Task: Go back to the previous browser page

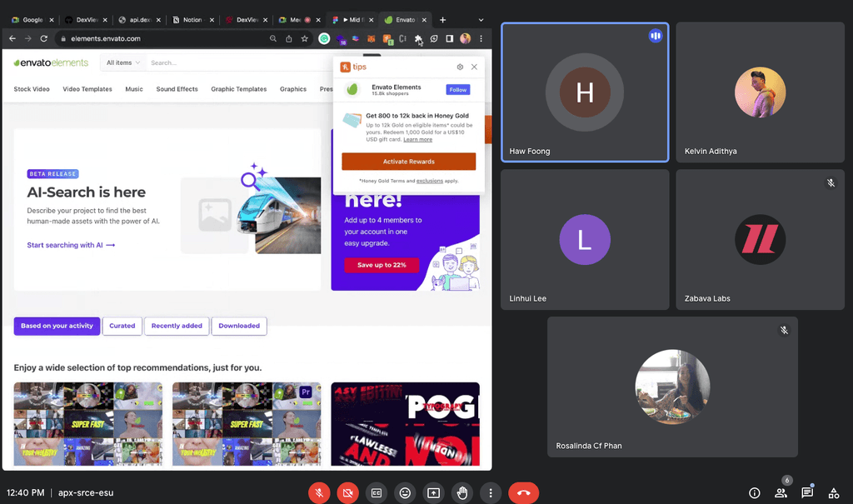Action: pos(12,38)
